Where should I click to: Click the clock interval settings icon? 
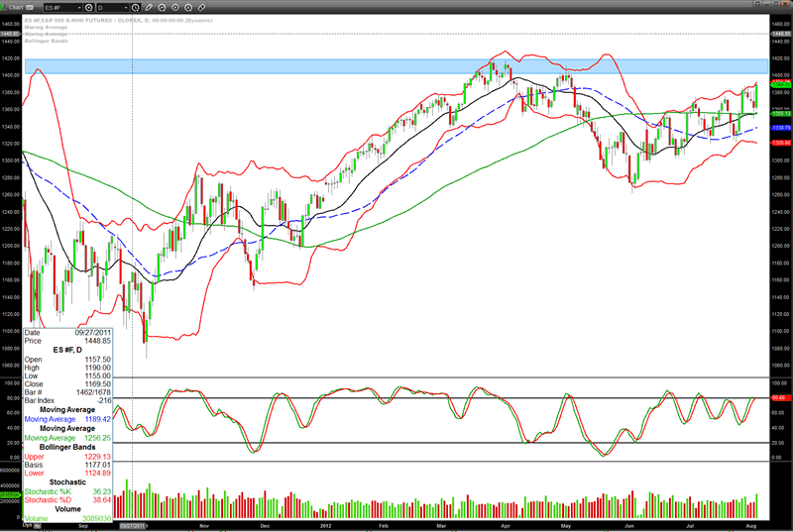pyautogui.click(x=136, y=8)
